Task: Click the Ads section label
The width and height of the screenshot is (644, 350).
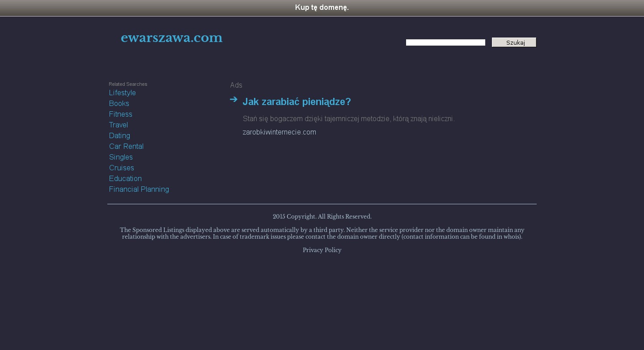Action: (236, 85)
